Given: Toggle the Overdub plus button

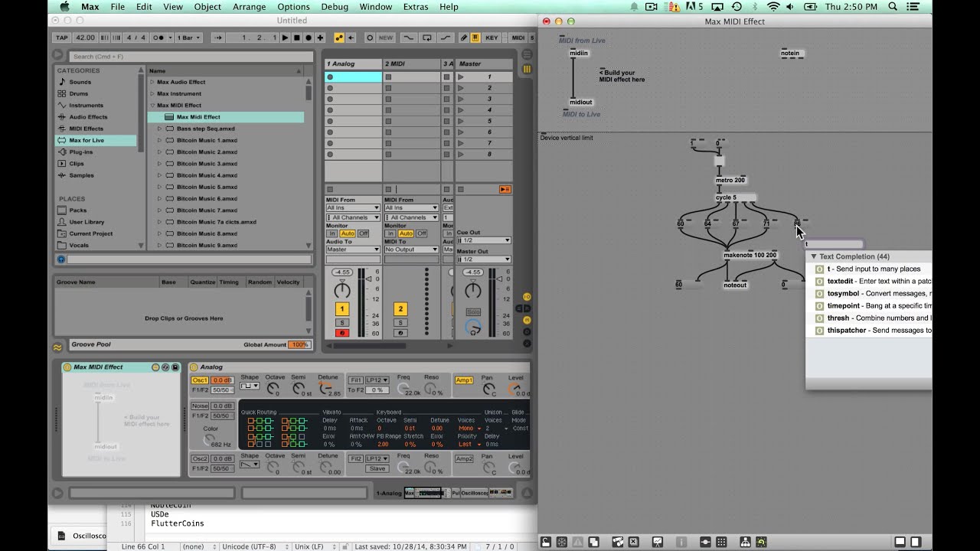Looking at the screenshot, I should point(320,37).
